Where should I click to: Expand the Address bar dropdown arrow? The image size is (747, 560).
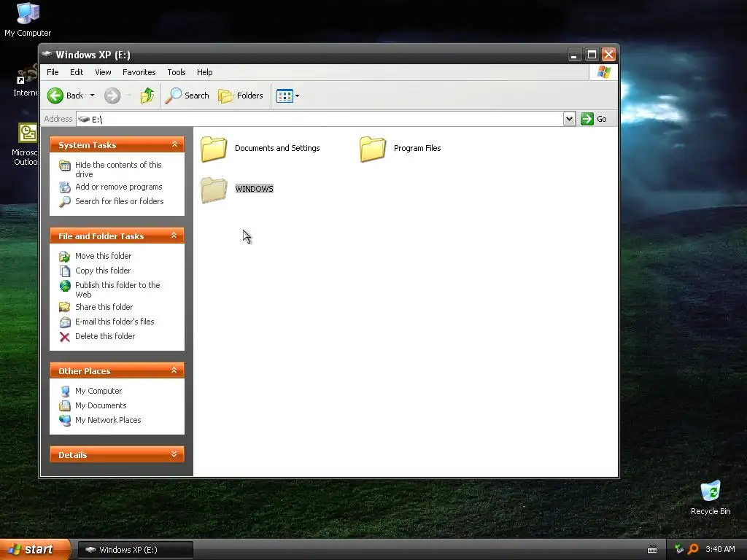[569, 119]
